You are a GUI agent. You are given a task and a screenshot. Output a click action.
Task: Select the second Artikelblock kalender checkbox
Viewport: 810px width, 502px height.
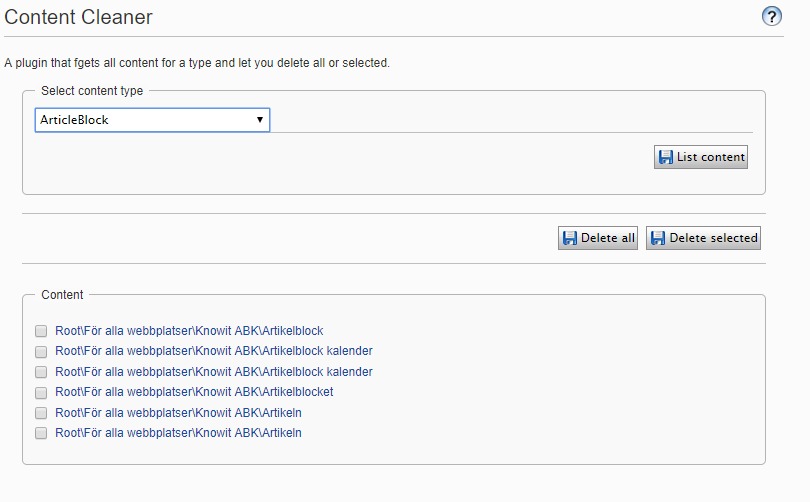[x=41, y=372]
